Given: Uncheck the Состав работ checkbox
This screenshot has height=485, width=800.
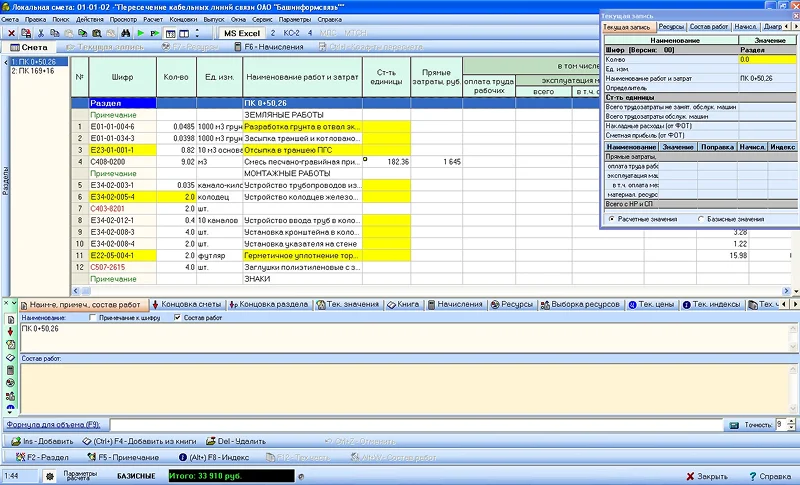Looking at the screenshot, I should tap(178, 318).
